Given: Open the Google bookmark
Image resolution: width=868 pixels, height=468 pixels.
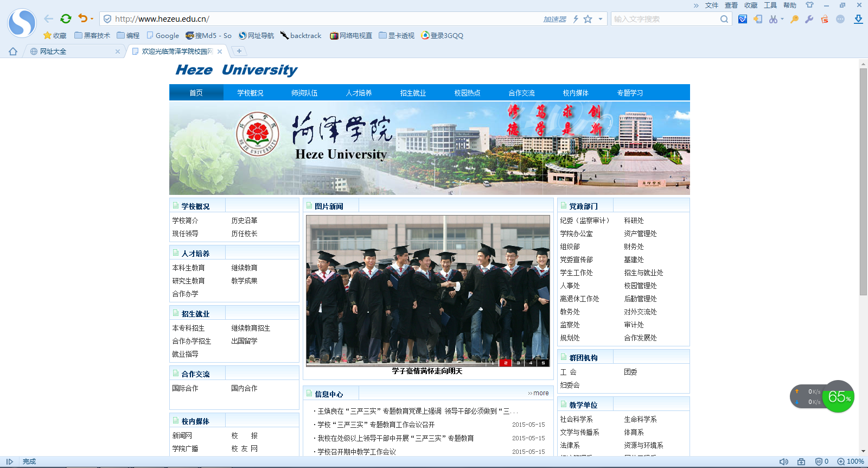Looking at the screenshot, I should (x=163, y=35).
